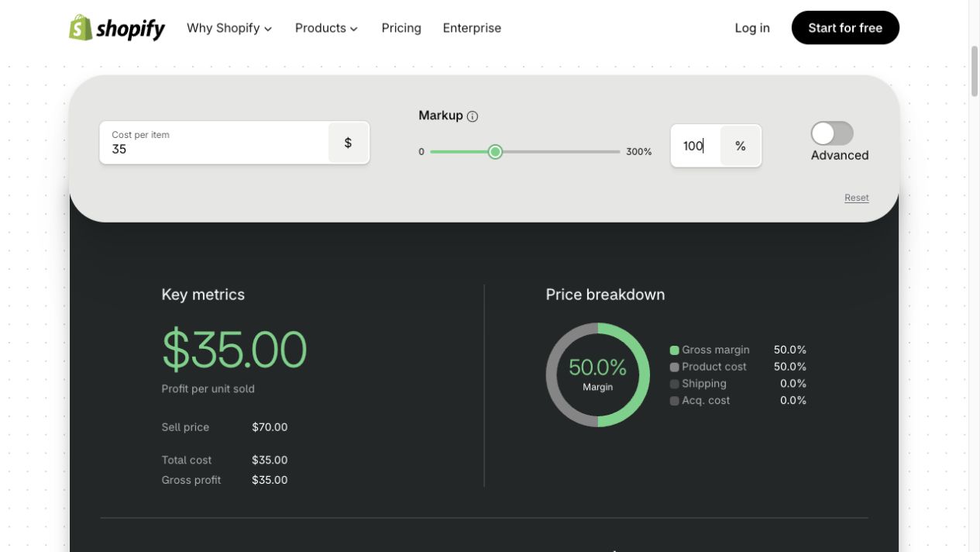Click the Price breakdown heading
Image resolution: width=980 pixels, height=552 pixels.
click(605, 295)
